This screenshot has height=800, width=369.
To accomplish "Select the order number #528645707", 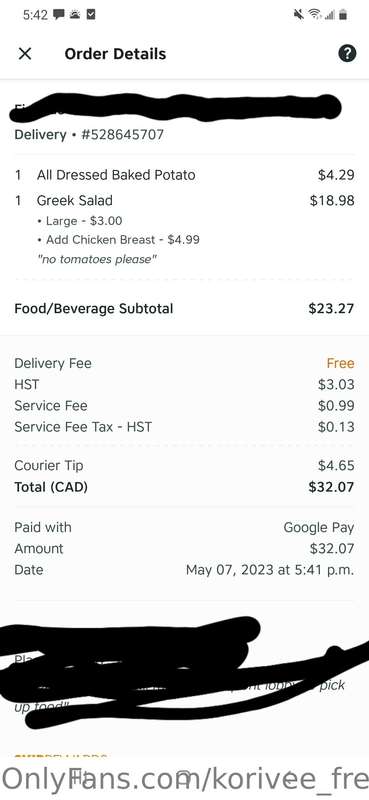I will (122, 135).
